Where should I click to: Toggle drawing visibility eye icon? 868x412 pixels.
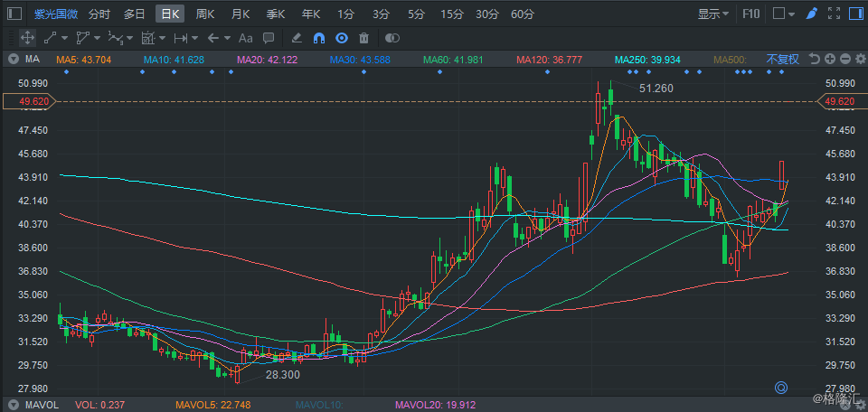[x=341, y=38]
